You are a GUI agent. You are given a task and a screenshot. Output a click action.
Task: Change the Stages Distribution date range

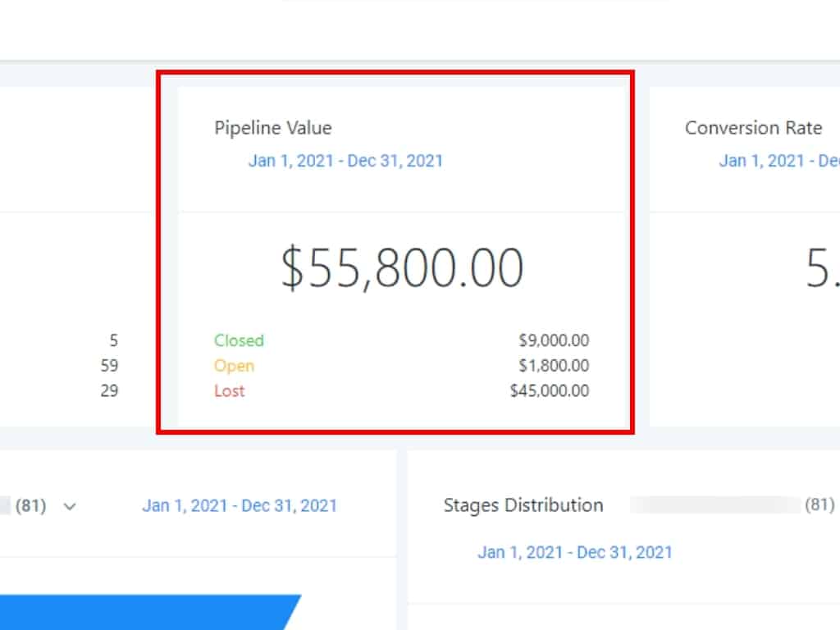(574, 552)
